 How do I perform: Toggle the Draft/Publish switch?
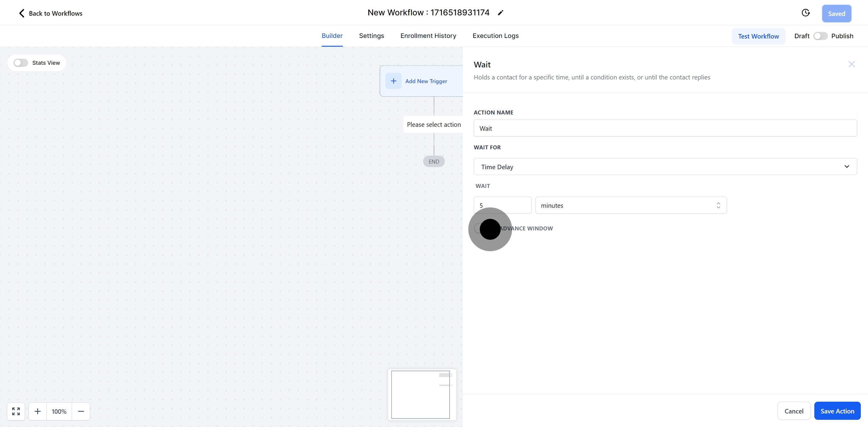pos(820,36)
